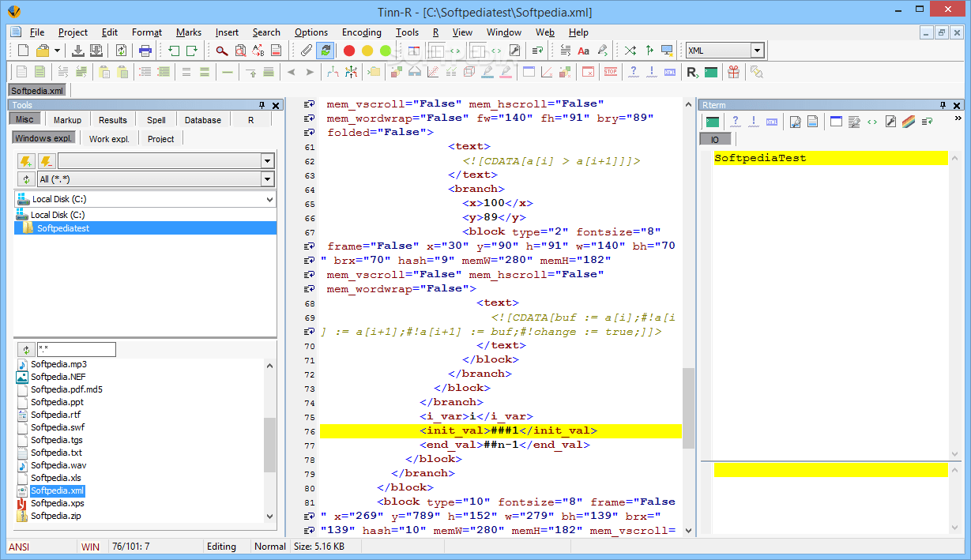The width and height of the screenshot is (971, 560).
Task: Click the STOP icon in the R toolbar
Action: click(x=610, y=72)
